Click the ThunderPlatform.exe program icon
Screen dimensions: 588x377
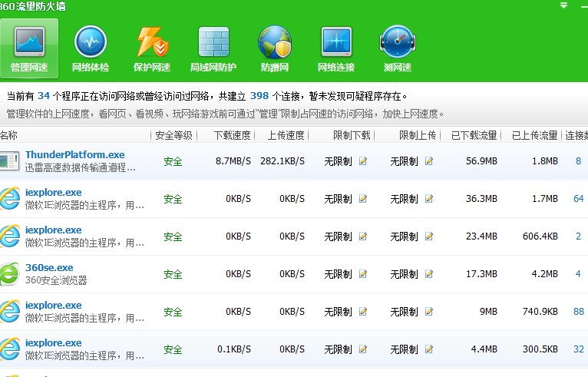tap(9, 161)
